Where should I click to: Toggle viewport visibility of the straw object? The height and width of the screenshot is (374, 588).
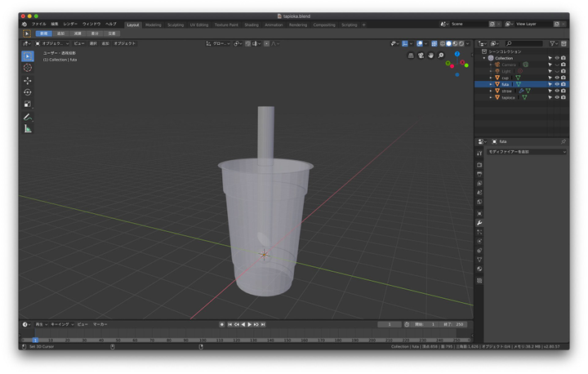pos(557,91)
